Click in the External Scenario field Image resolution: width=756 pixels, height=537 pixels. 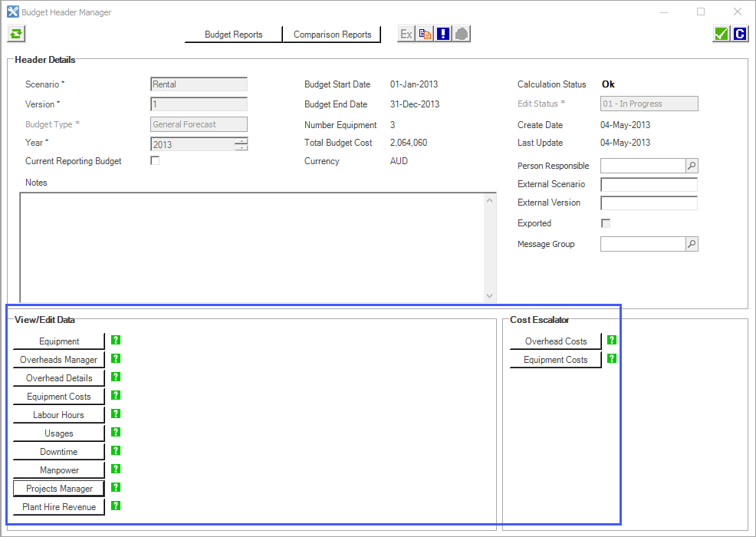[649, 185]
